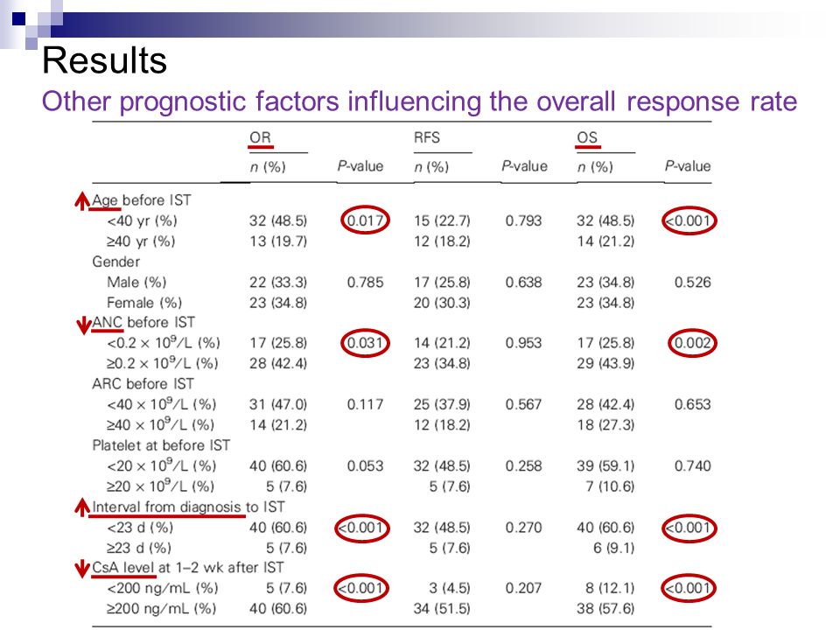The height and width of the screenshot is (630, 840).
Task: Select the '25 (37.9)' cell
Action: coord(442,404)
